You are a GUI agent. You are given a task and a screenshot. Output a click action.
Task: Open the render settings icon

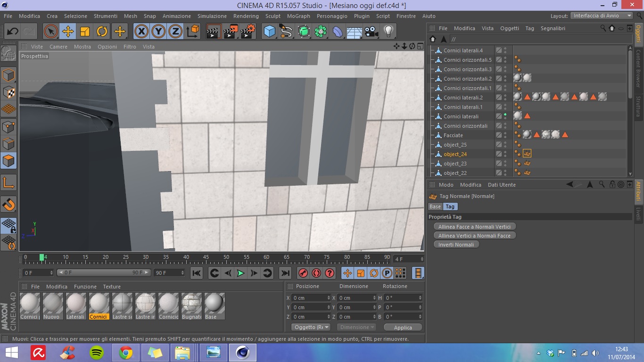(x=247, y=32)
